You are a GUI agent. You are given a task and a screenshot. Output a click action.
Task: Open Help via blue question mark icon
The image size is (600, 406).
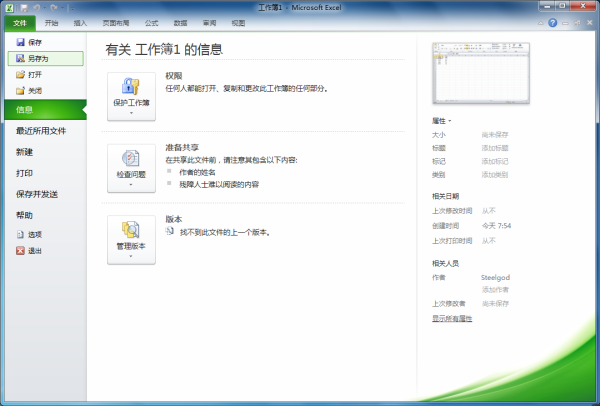point(553,23)
